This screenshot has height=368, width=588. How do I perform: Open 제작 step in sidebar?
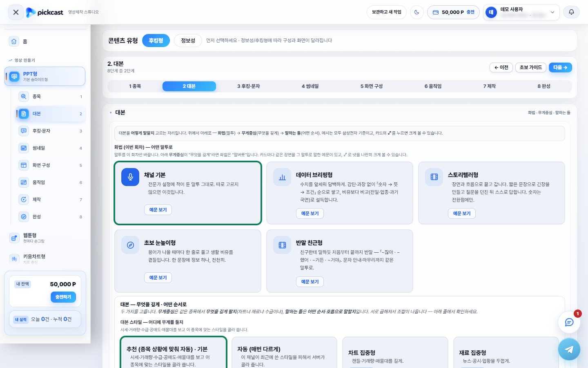coord(50,200)
